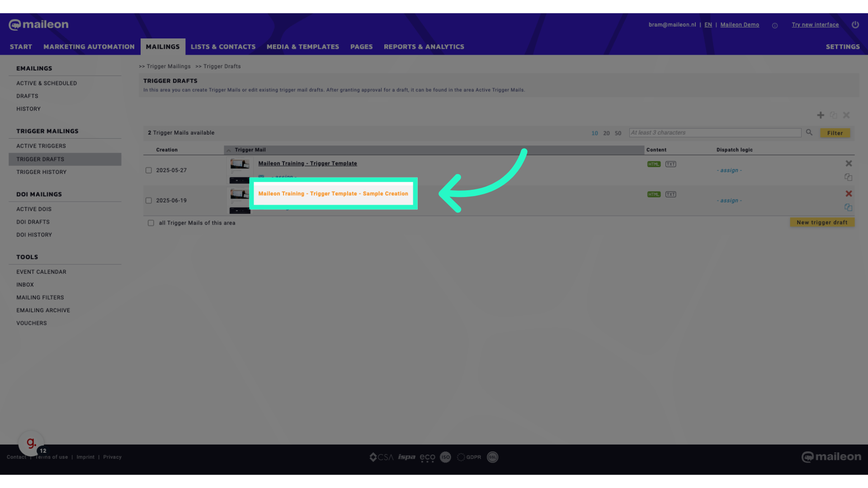Open DOI DRAFTS in the sidebar
Screen dimensions: 868x488
(x=33, y=222)
